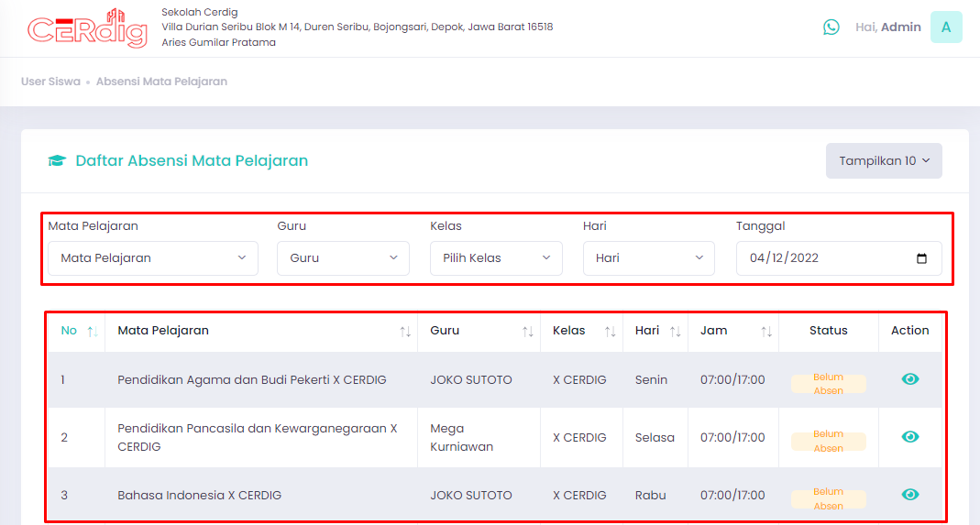980x525 pixels.
Task: Open the Mata Pelajaran filter dropdown
Action: 153,258
